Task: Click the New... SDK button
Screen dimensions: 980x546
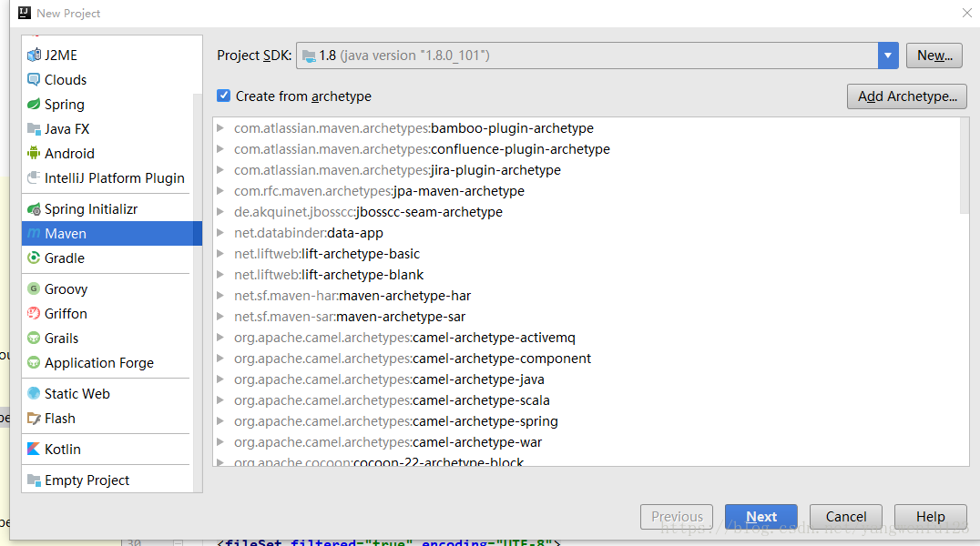Action: click(934, 56)
